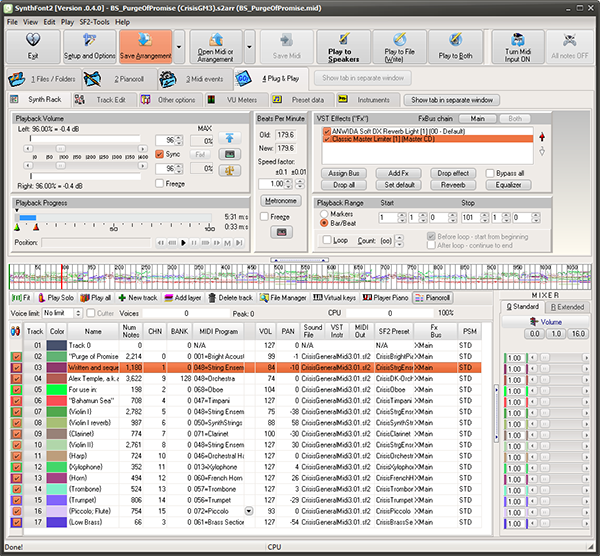The width and height of the screenshot is (600, 556).
Task: Click the Play to Speakers button
Action: coord(344,47)
